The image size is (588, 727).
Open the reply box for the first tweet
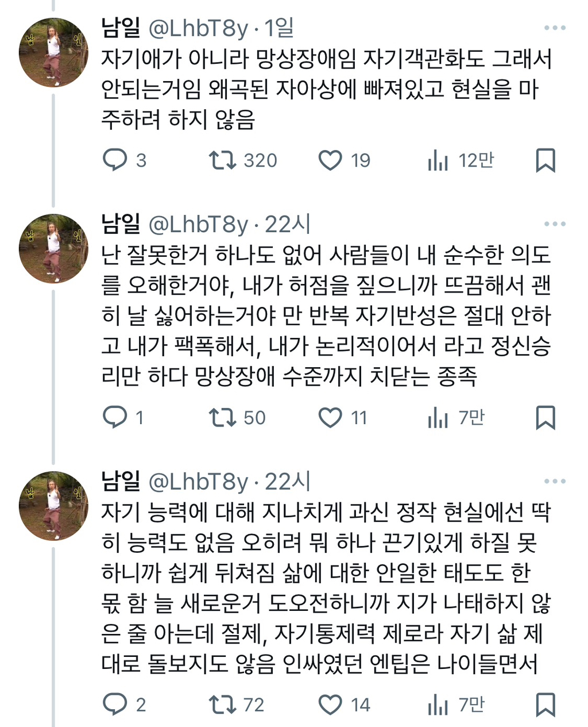coord(115,160)
